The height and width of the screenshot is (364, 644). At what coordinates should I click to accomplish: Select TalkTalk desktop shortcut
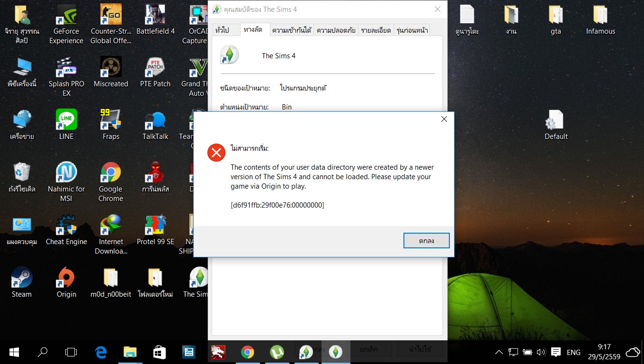point(155,125)
